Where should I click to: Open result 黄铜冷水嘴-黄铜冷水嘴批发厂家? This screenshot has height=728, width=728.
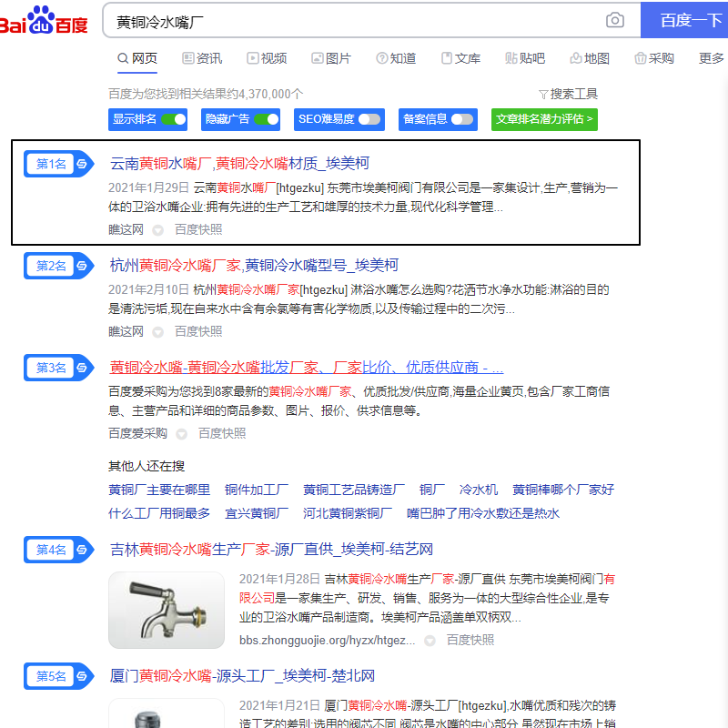(307, 368)
